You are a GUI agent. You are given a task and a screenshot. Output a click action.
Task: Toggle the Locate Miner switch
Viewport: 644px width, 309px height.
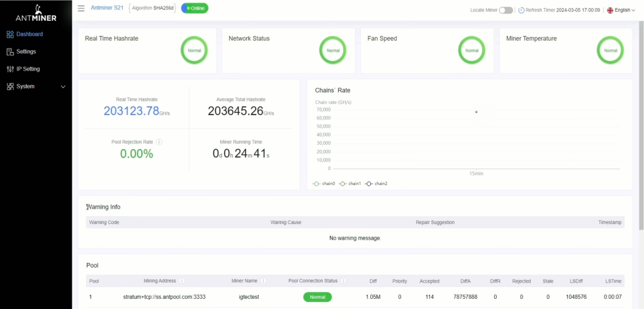(506, 10)
